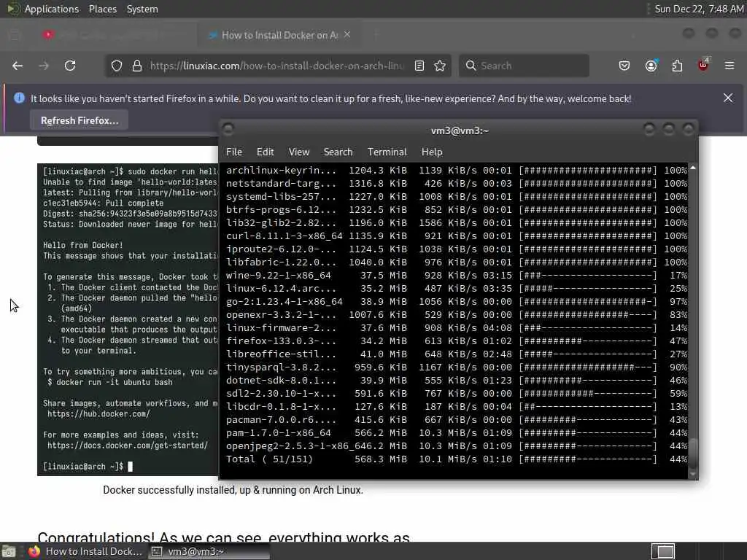Screen dimensions: 747x560
Task: Click the 'Total ( 51/151)' progress line
Action: tap(456, 459)
